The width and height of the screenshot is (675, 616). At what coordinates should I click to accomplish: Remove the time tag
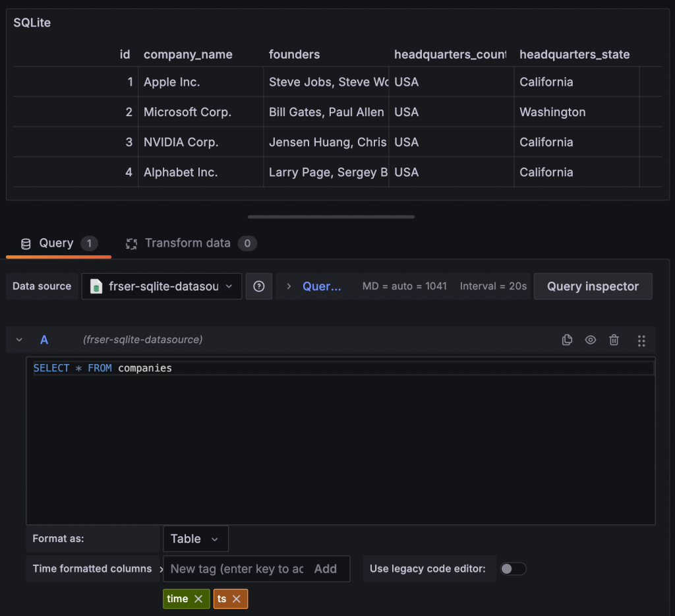point(198,599)
